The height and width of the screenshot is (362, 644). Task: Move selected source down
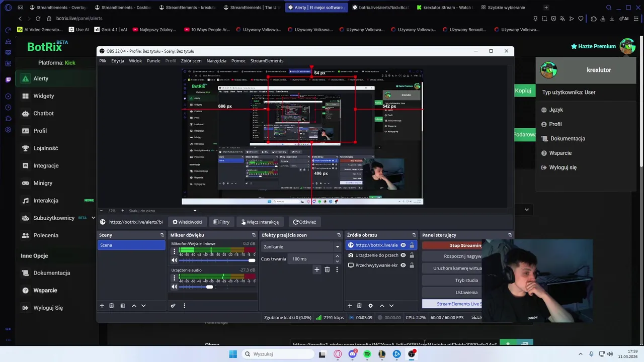391,306
